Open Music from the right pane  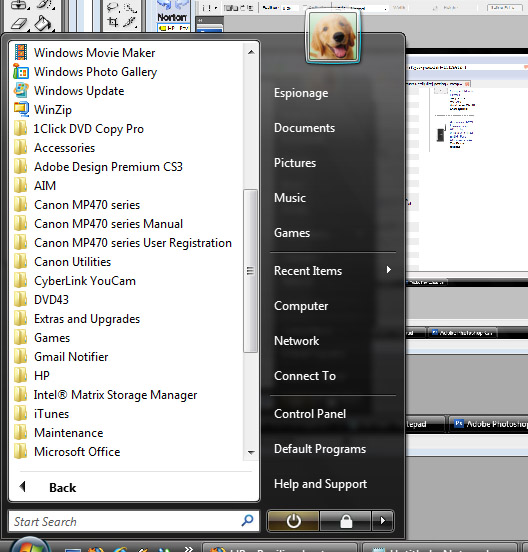pyautogui.click(x=289, y=197)
